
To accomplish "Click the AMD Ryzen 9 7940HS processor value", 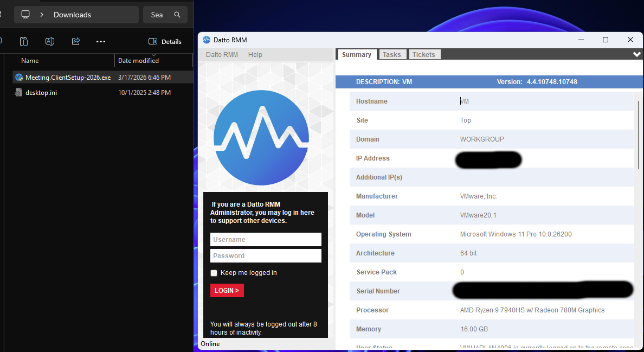I will (532, 310).
